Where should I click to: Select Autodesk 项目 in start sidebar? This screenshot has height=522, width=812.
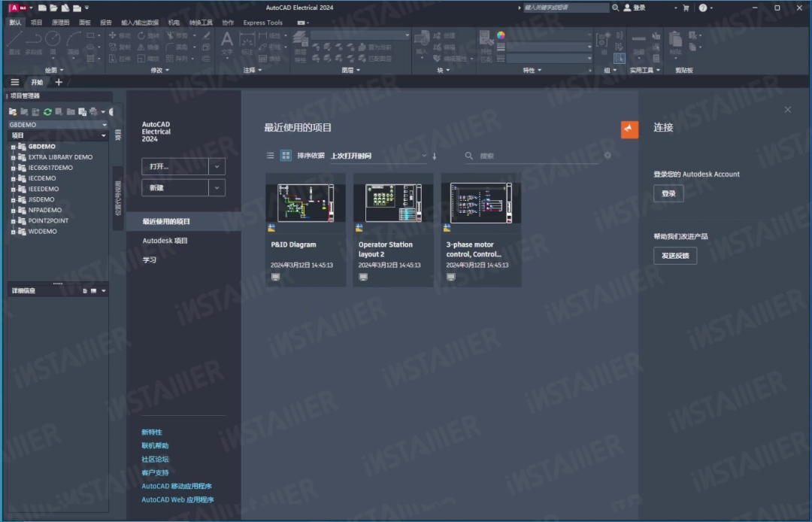[165, 241]
